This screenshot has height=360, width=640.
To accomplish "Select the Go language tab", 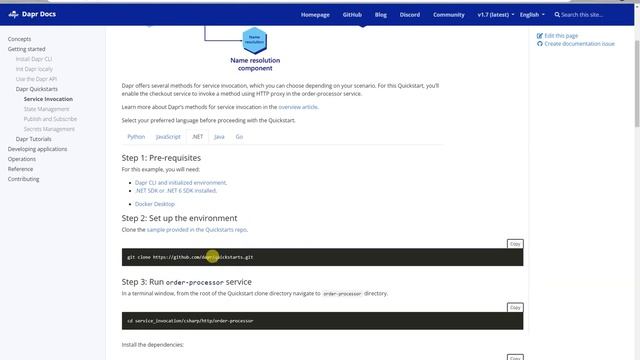I will coord(239,137).
